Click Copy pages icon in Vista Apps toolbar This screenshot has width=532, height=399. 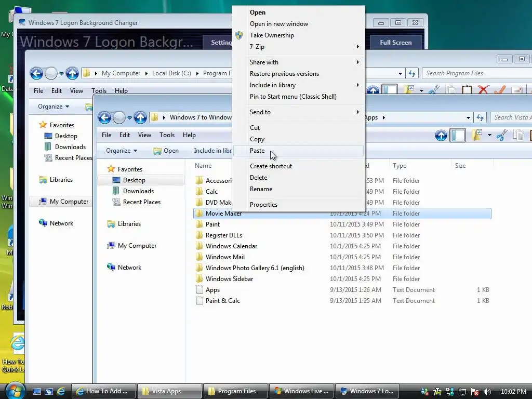click(518, 135)
